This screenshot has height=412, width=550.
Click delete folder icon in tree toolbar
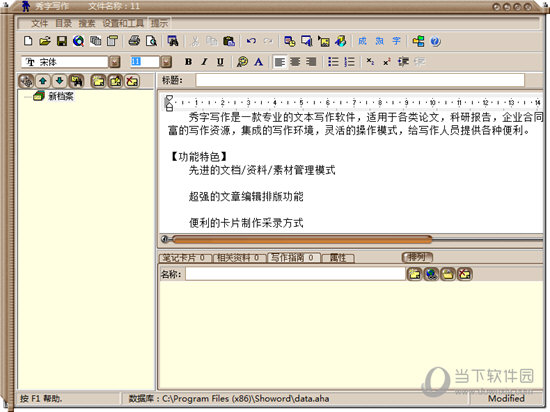tap(132, 81)
